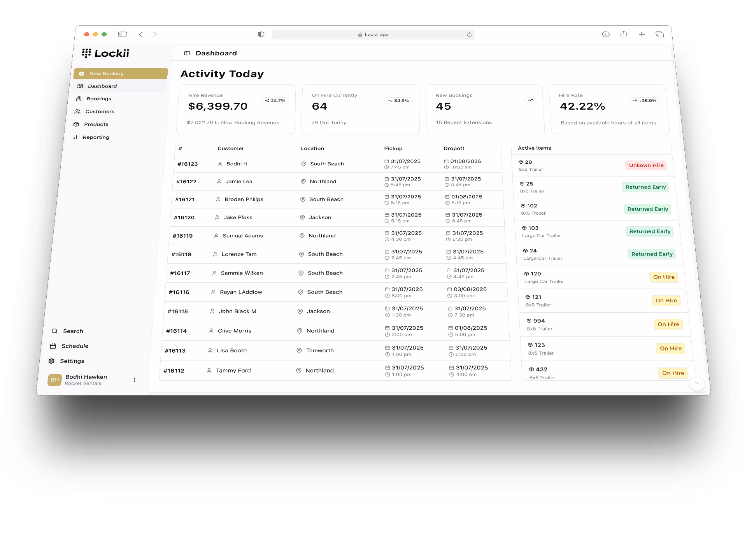
Task: Click Tamworth location for Lisa Booth
Action: [320, 351]
